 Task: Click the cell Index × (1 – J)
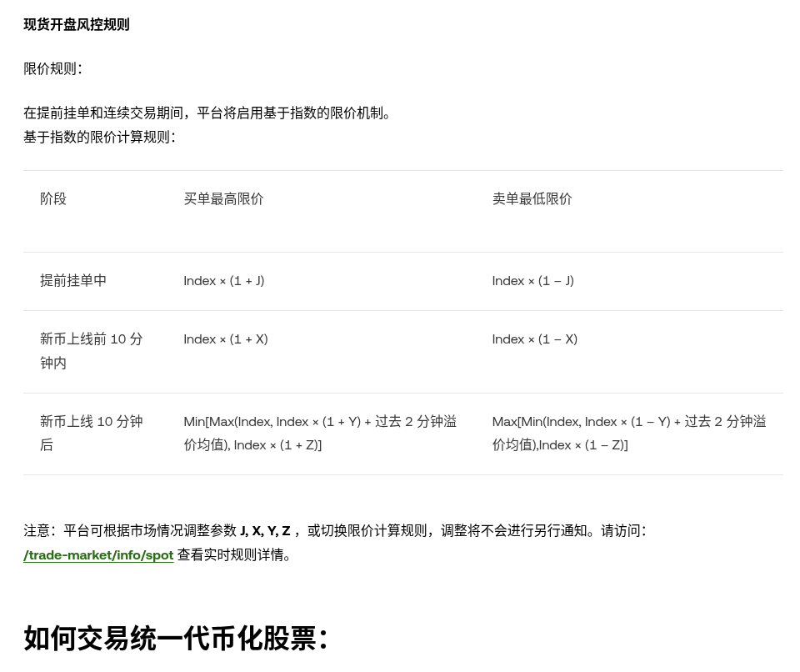pyautogui.click(x=533, y=281)
